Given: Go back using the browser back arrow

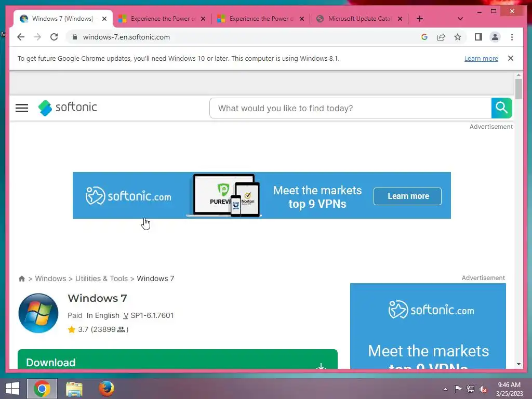Looking at the screenshot, I should (21, 37).
